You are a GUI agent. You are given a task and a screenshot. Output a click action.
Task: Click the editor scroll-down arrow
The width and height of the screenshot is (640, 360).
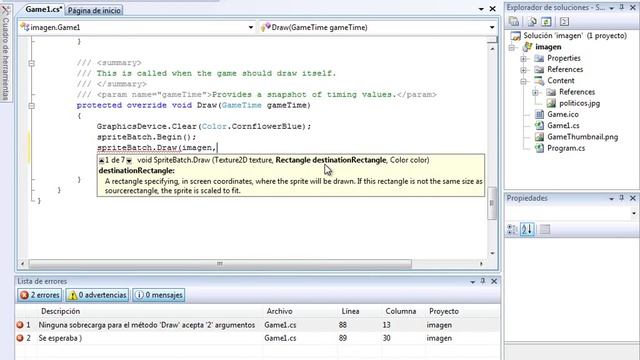coord(492,253)
